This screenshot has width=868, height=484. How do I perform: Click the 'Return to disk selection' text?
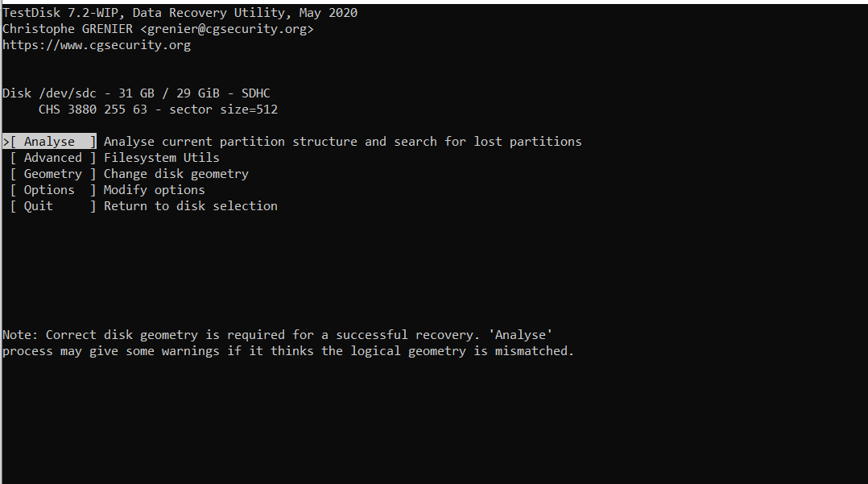pos(190,206)
